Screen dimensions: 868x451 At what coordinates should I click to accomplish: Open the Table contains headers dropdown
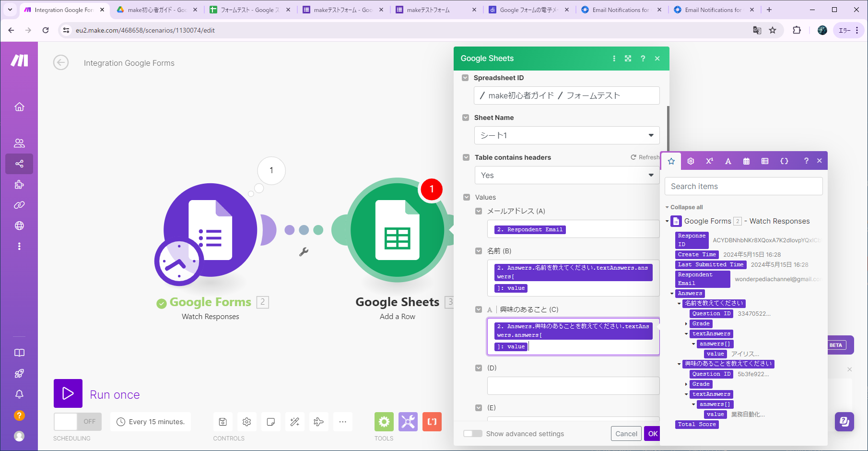pyautogui.click(x=566, y=175)
